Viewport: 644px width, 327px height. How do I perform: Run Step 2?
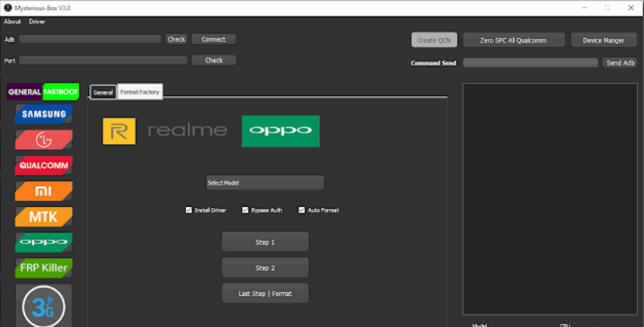[265, 268]
